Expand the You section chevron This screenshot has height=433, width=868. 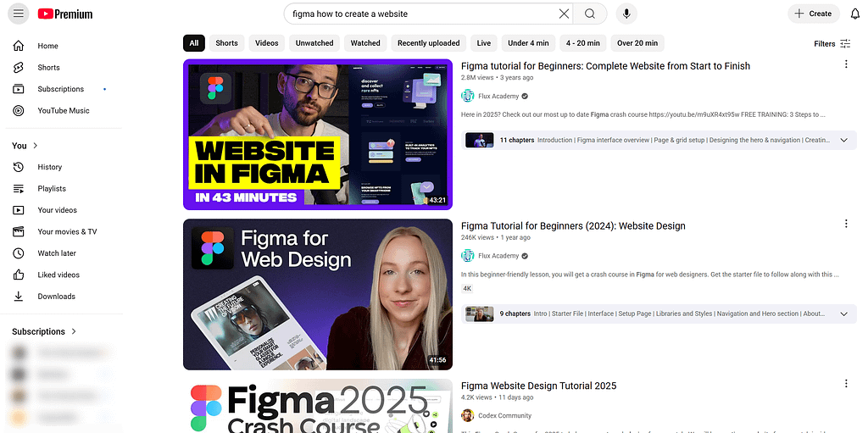pyautogui.click(x=36, y=146)
